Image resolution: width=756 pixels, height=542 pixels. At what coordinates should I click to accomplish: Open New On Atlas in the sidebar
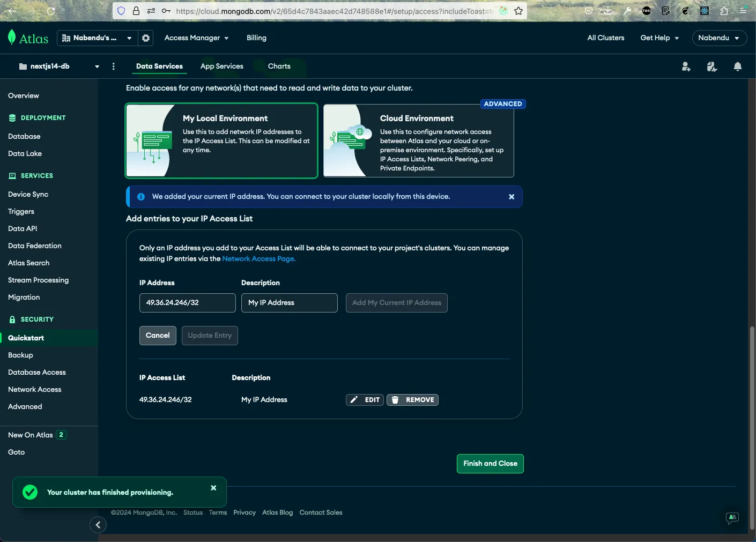point(36,435)
